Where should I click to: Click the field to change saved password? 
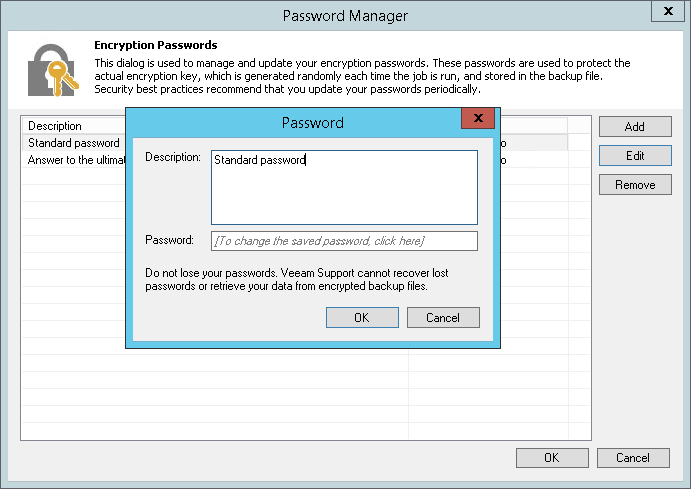click(344, 241)
